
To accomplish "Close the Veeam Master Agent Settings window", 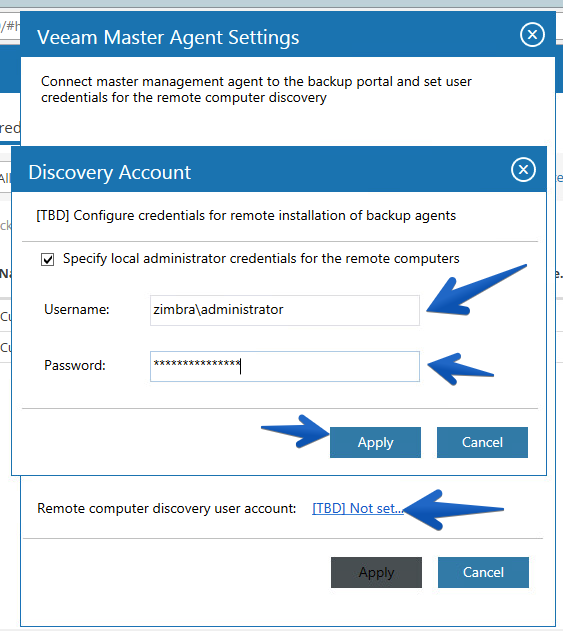I will pos(532,35).
